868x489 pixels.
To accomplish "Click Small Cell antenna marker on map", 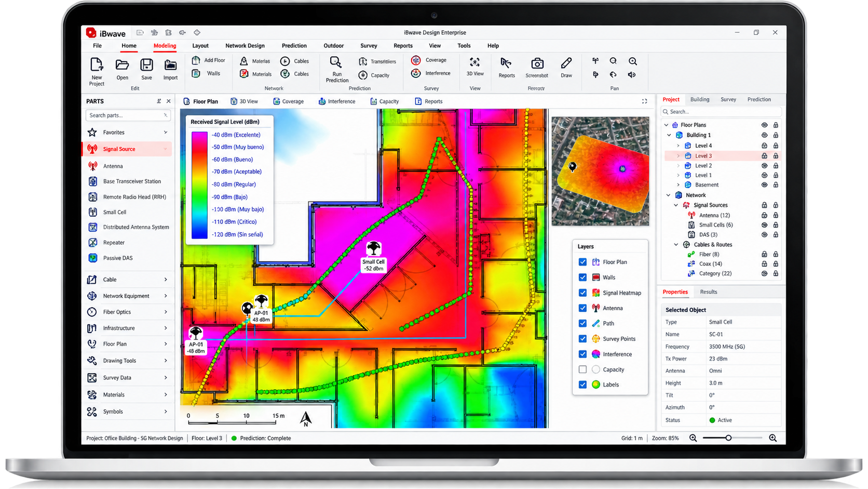I will click(373, 248).
